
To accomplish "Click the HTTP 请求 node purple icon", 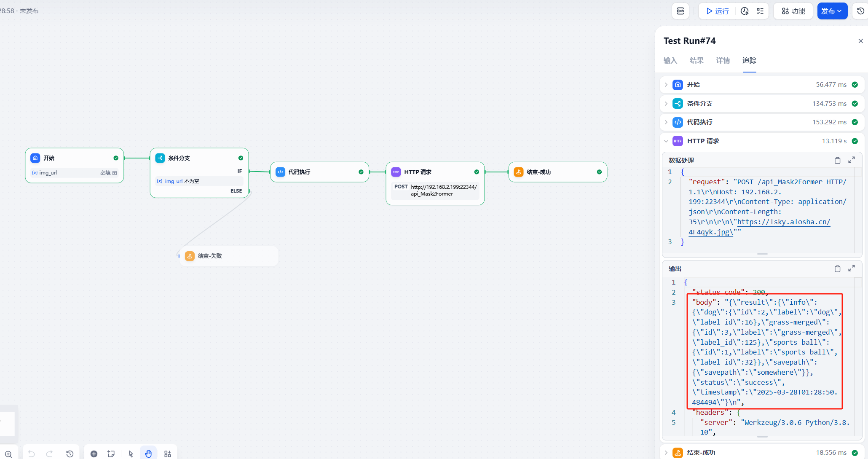I will pyautogui.click(x=396, y=172).
